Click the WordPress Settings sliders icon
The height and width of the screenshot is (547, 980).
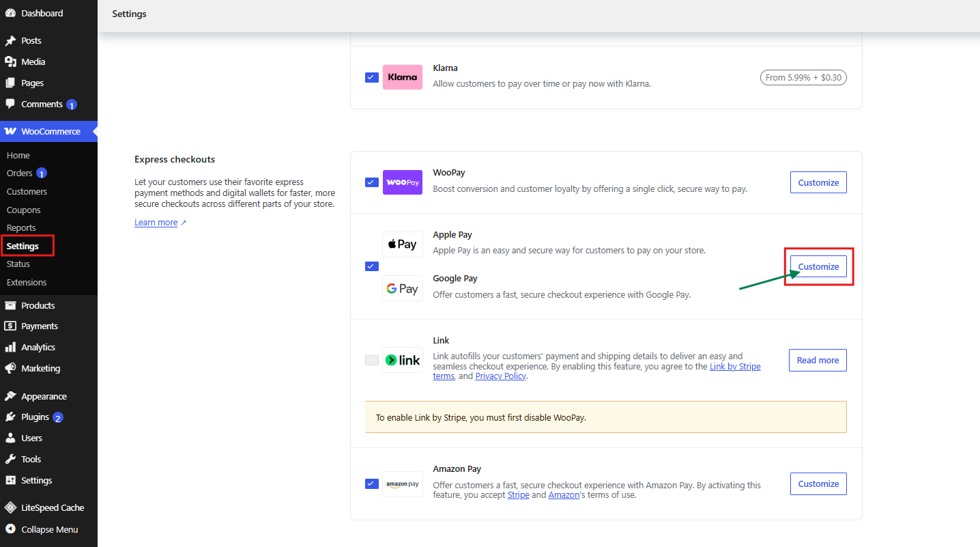point(10,480)
